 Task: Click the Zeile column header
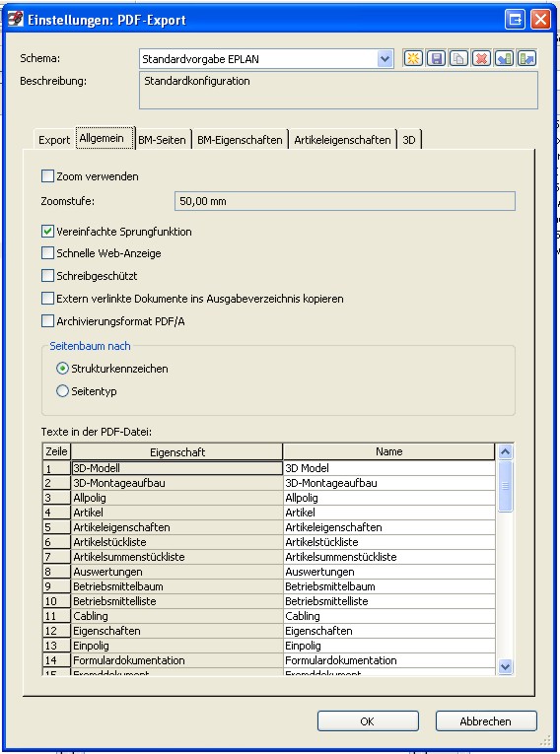click(x=56, y=451)
